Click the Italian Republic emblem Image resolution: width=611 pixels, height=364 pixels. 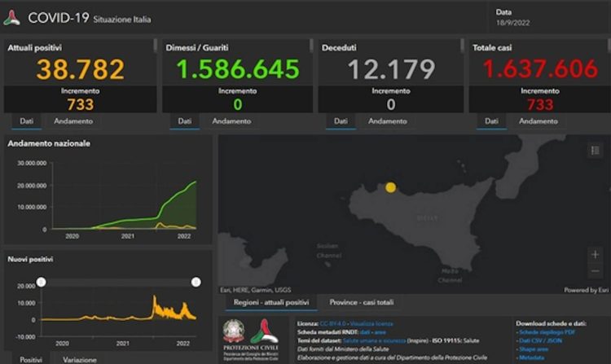(x=234, y=331)
